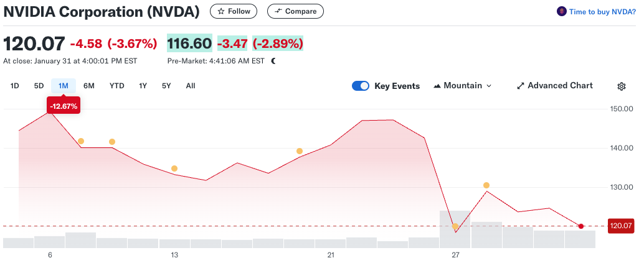Select the 1Y range tab
Image resolution: width=644 pixels, height=263 pixels.
[x=143, y=86]
